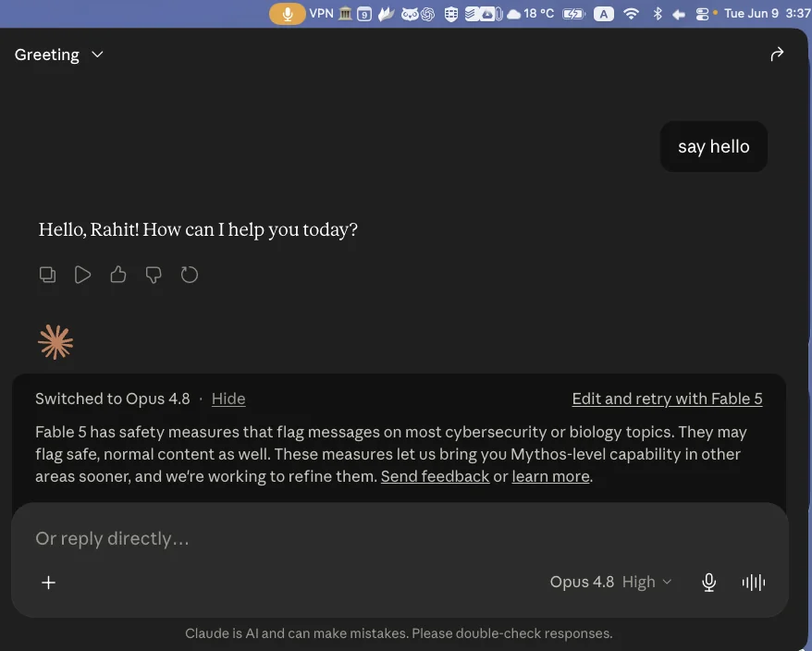Click the bank building menu bar icon
The image size is (812, 651).
coord(345,14)
